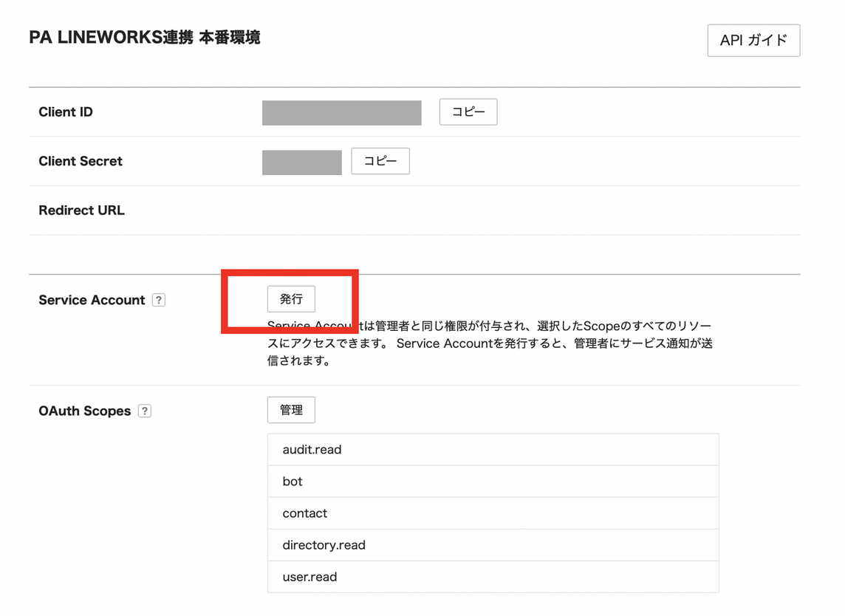The height and width of the screenshot is (616, 848).
Task: Click 発行 to issue a Service Account
Action: pos(291,299)
